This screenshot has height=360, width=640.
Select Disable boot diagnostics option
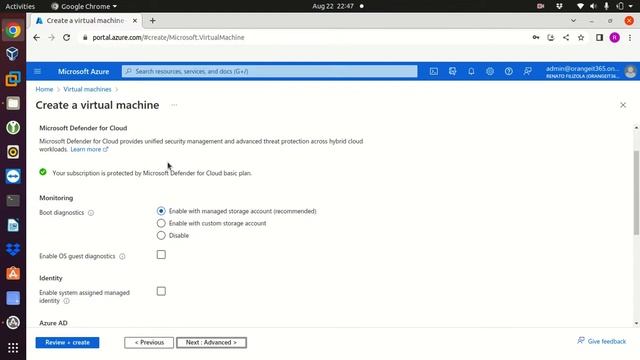tap(161, 236)
